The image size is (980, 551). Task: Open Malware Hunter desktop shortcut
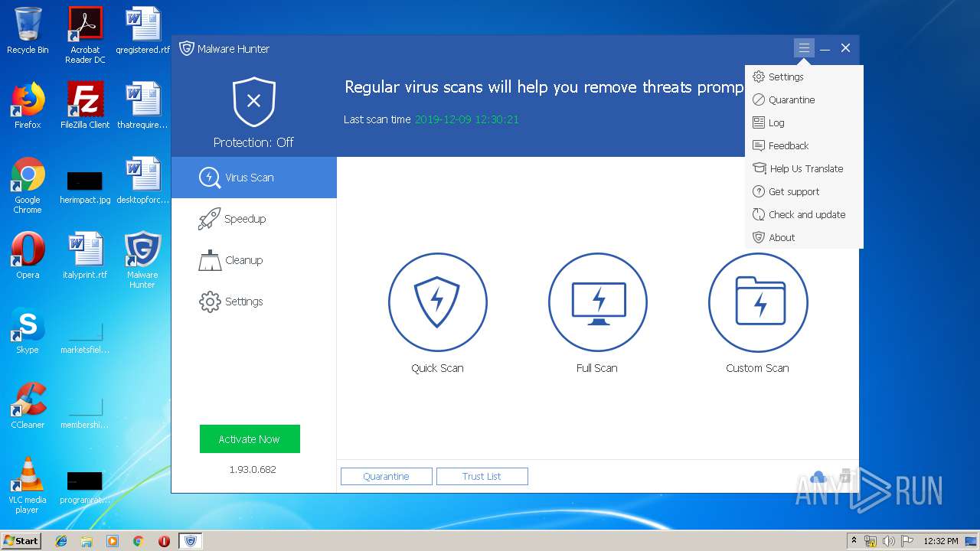tap(142, 260)
